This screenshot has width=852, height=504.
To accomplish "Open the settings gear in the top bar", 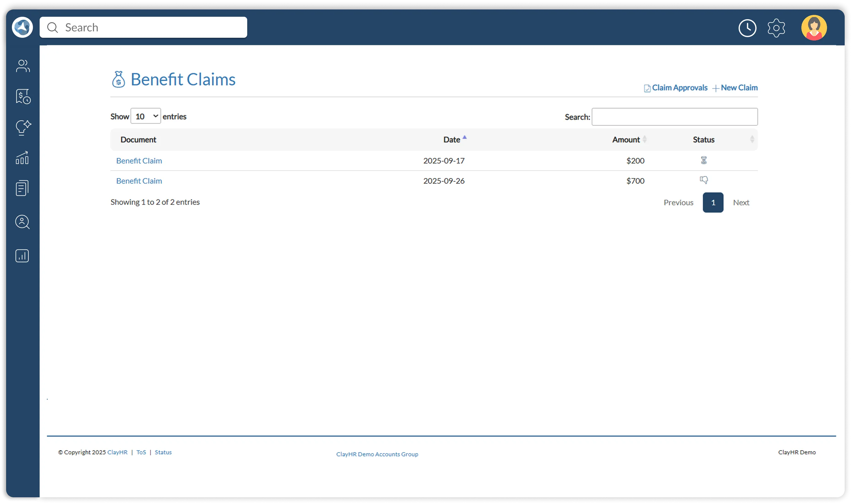I will pos(776,27).
